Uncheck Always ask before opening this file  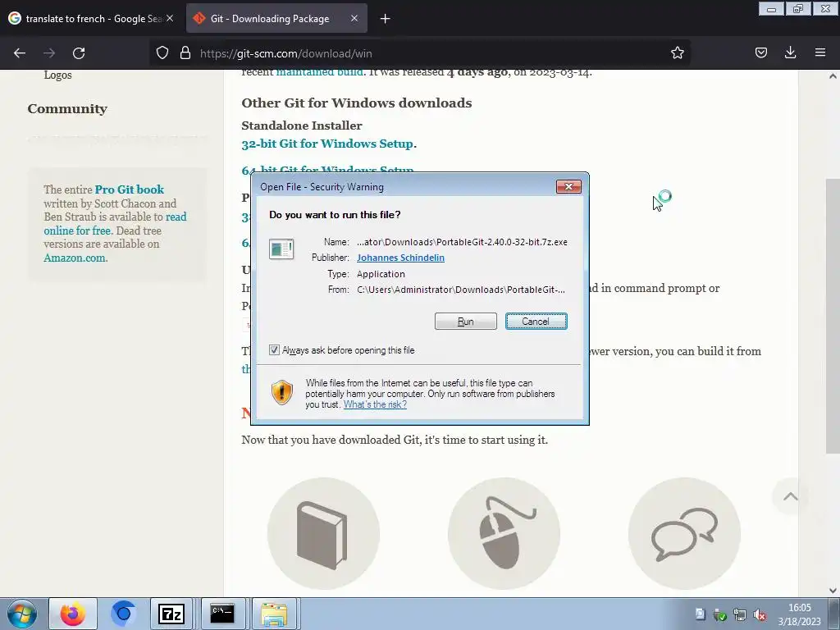tap(274, 349)
